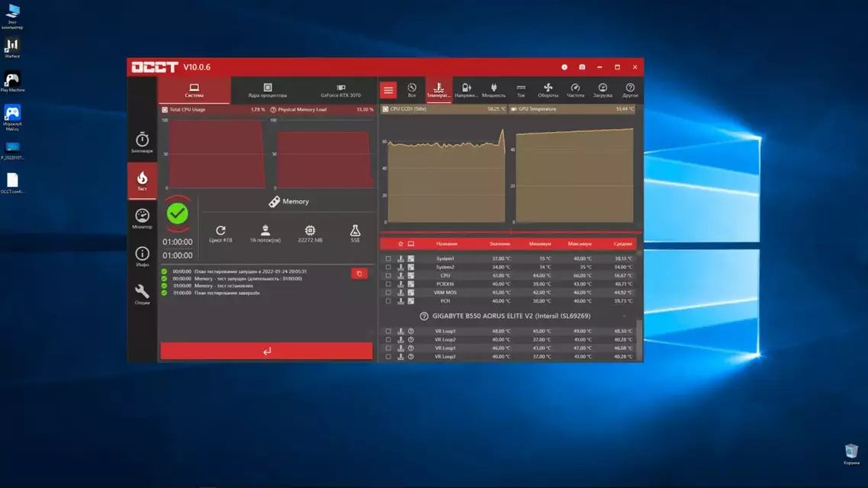Select the Температура sensor tab
Viewport: 868px width, 488px height.
[x=439, y=90]
